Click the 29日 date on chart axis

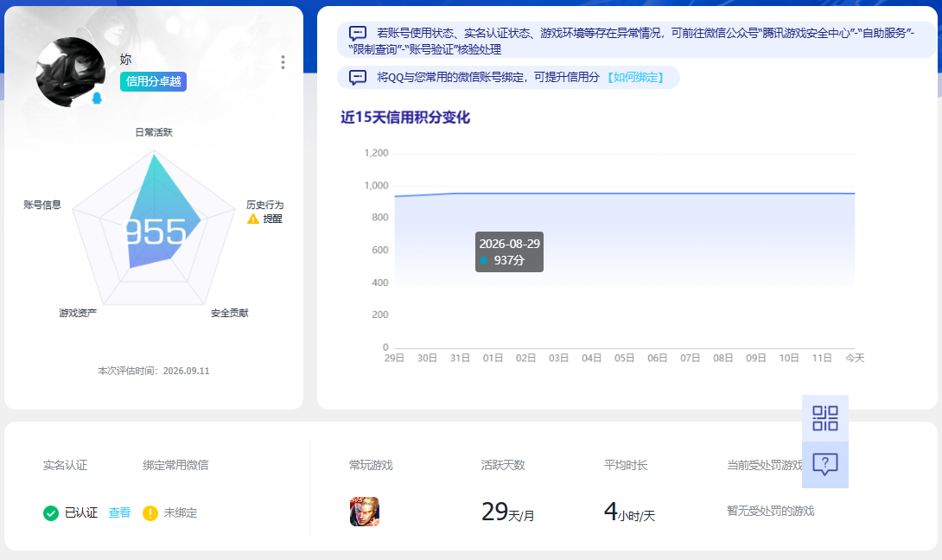(x=394, y=358)
